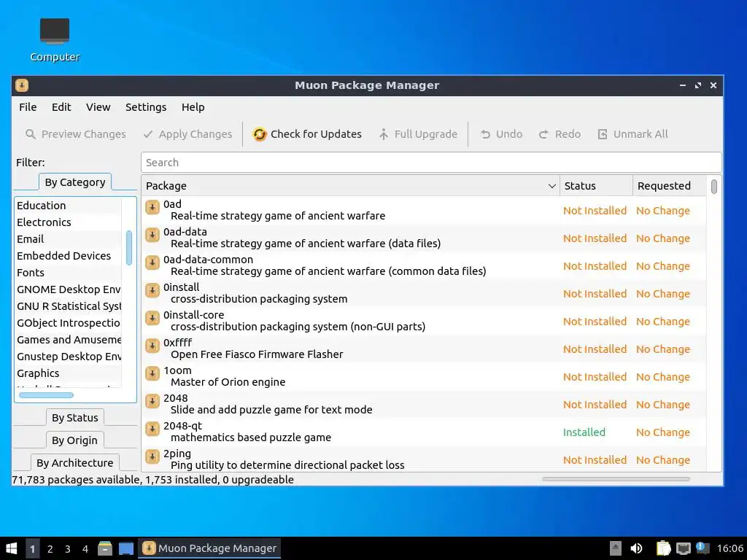747x560 pixels.
Task: Click the sort arrow in the Package column header
Action: point(551,186)
